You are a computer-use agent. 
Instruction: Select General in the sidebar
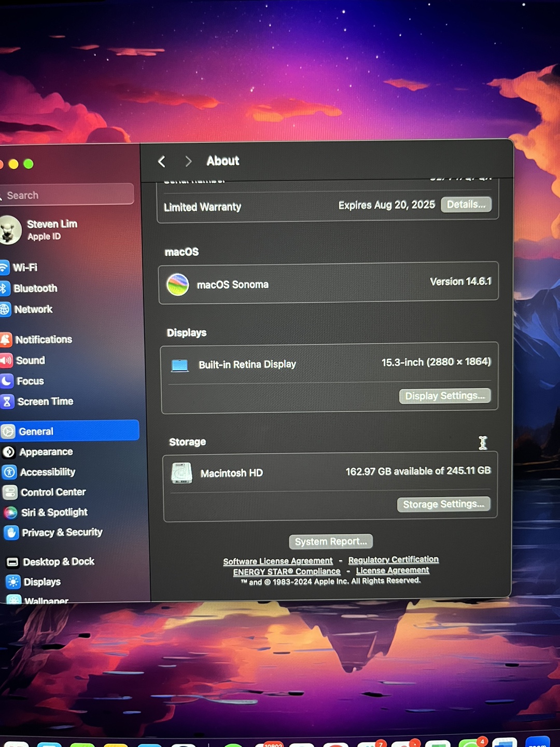(69, 431)
